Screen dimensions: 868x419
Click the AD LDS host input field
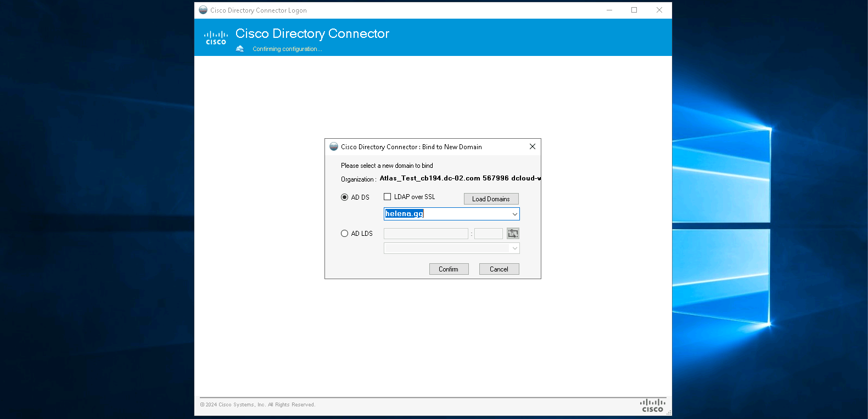click(x=425, y=234)
